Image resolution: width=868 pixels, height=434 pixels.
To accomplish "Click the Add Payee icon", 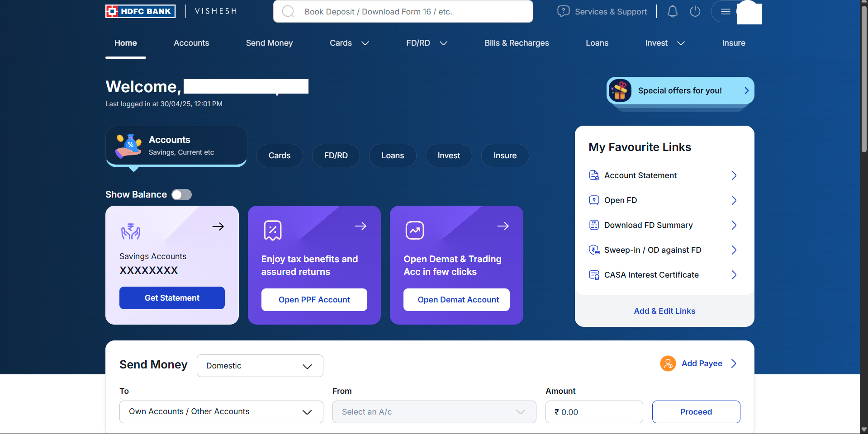I will point(668,363).
